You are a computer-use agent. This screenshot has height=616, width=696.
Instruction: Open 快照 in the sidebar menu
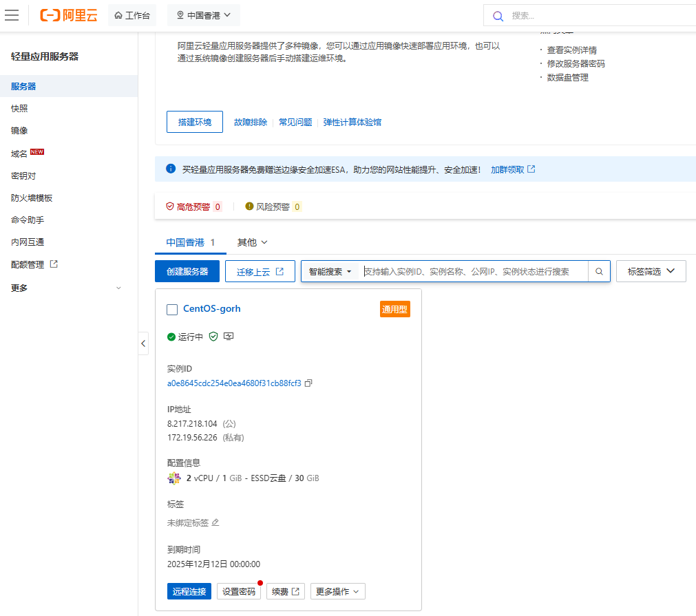(19, 109)
